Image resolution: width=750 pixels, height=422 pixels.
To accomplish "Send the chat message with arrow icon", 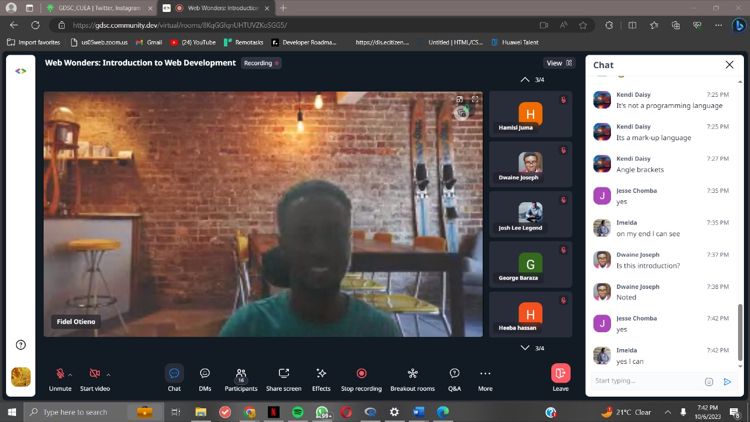I will click(x=727, y=381).
